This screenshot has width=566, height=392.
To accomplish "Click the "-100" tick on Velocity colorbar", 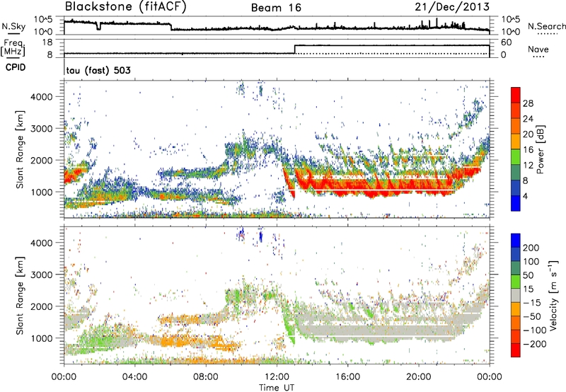I will point(533,330).
